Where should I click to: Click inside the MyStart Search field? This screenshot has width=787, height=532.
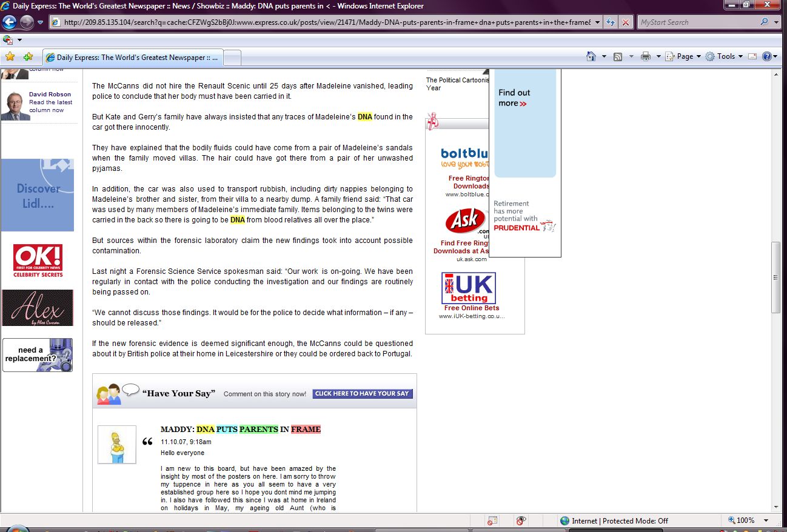point(697,22)
